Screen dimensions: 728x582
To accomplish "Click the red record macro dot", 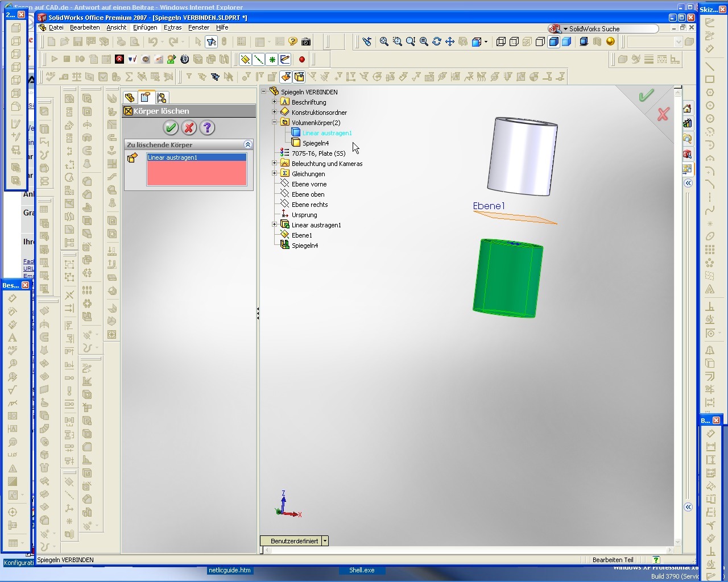I will coord(302,59).
